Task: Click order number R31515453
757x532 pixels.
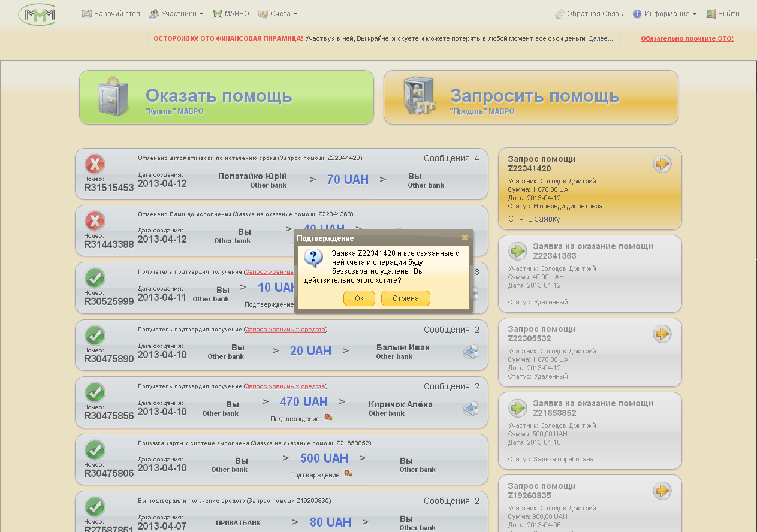Action: [109, 188]
